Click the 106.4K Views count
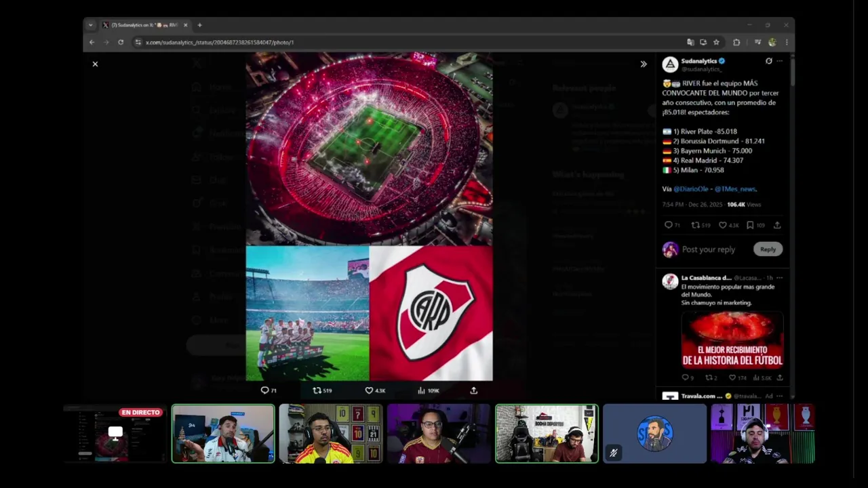Image resolution: width=868 pixels, height=488 pixels. 744,205
